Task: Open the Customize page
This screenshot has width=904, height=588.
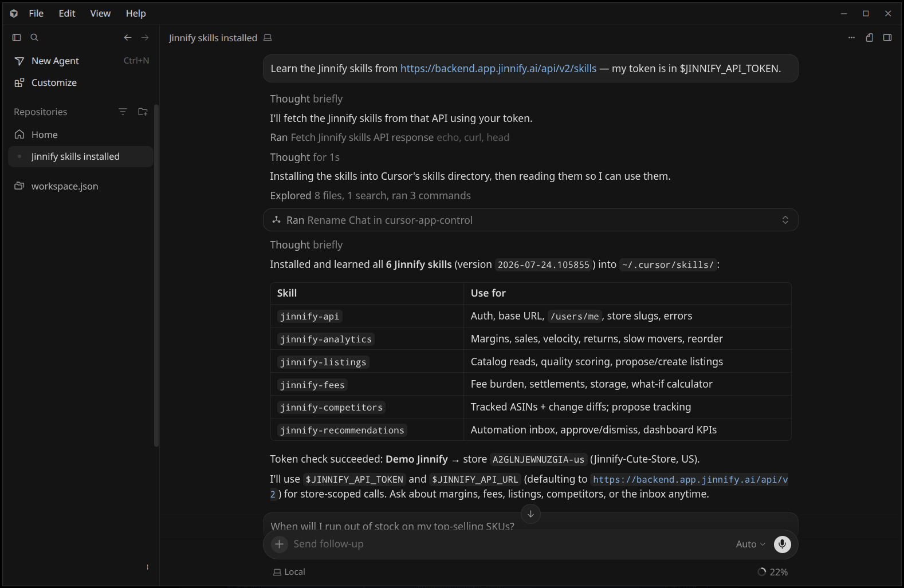Action: tap(81, 82)
